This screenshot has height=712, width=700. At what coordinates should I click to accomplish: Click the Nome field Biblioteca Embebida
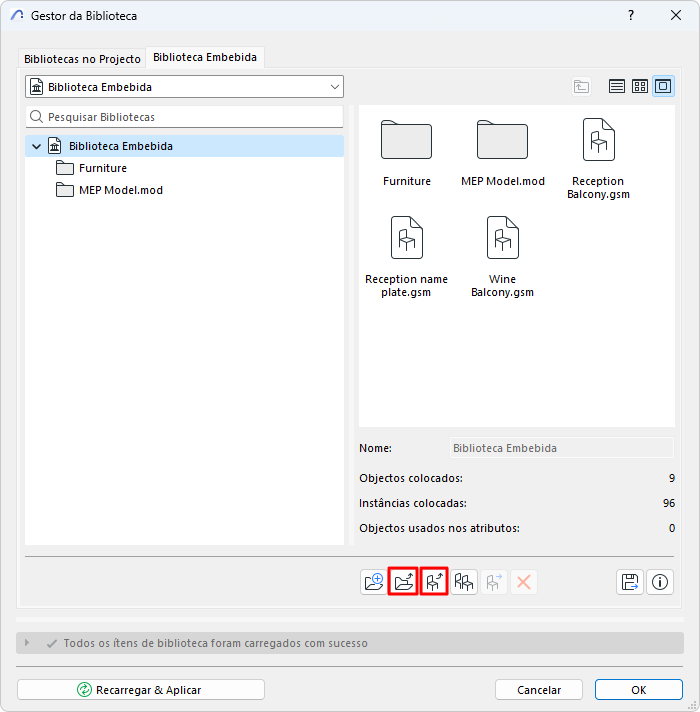pos(562,448)
